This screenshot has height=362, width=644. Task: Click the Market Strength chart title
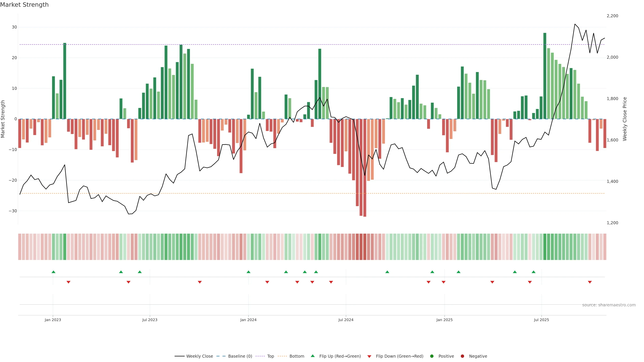click(x=24, y=5)
